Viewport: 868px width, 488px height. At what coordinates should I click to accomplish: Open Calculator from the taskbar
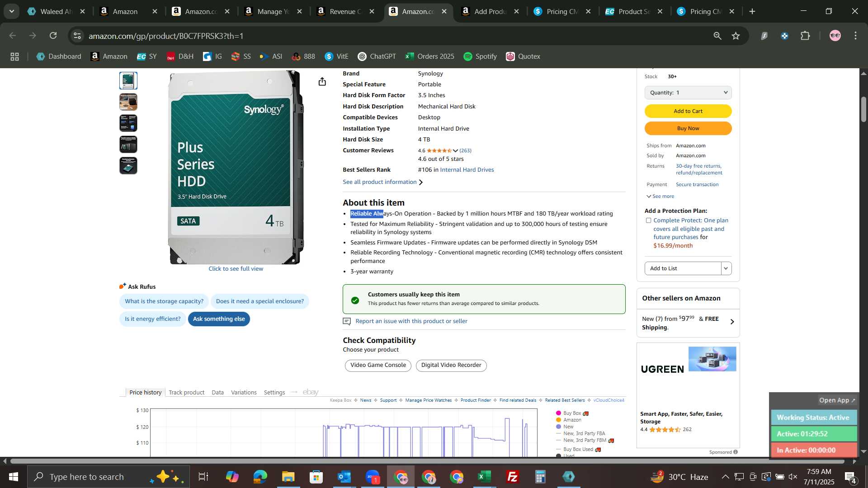point(540,477)
